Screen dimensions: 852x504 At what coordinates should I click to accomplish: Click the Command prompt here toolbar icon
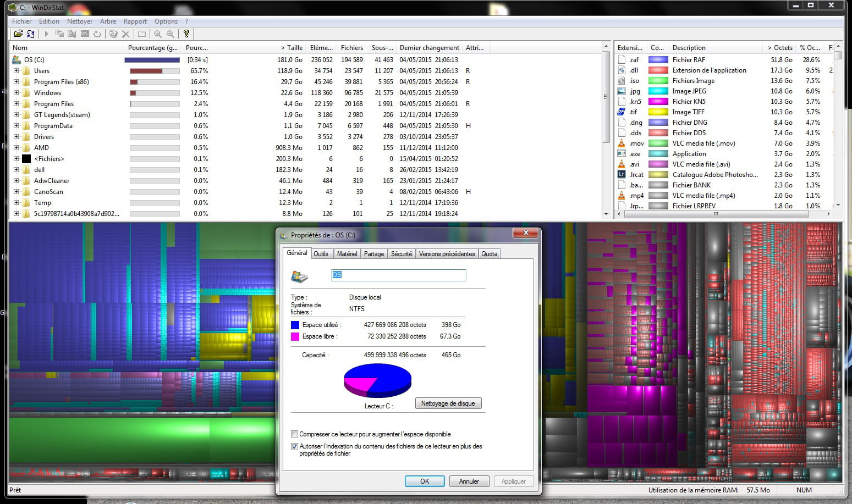click(x=85, y=34)
